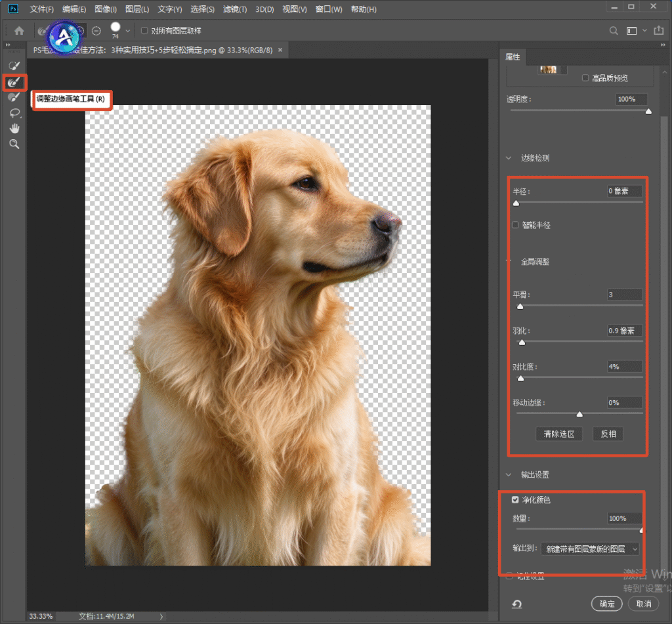Open the 图像(I) menu

106,9
